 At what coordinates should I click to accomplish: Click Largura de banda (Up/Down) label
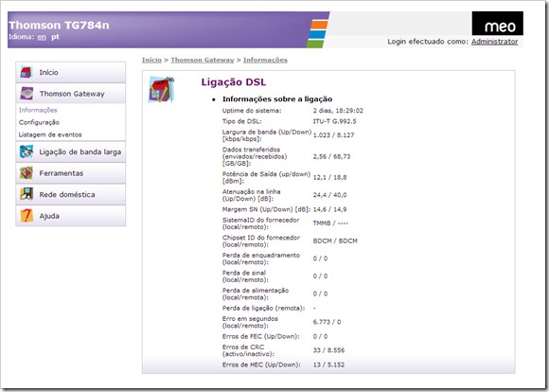(267, 135)
